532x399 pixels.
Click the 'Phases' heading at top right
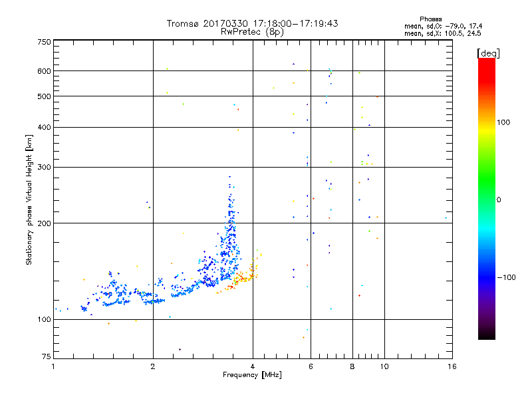tap(430, 19)
